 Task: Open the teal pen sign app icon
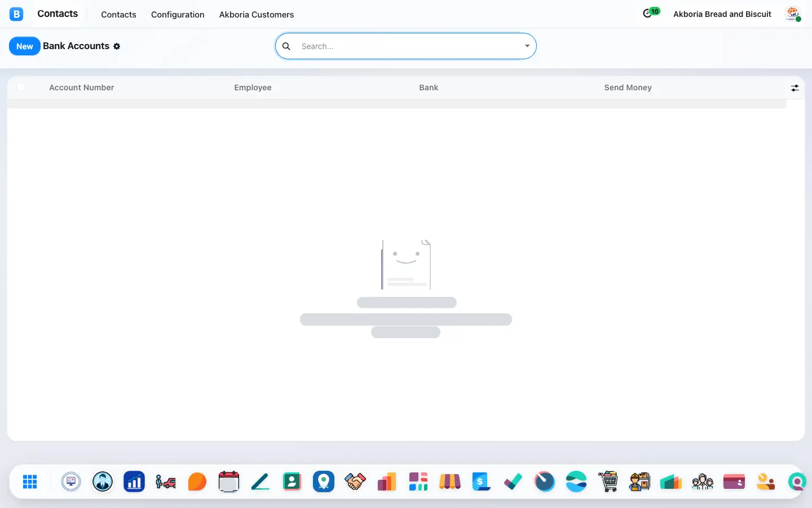click(261, 481)
